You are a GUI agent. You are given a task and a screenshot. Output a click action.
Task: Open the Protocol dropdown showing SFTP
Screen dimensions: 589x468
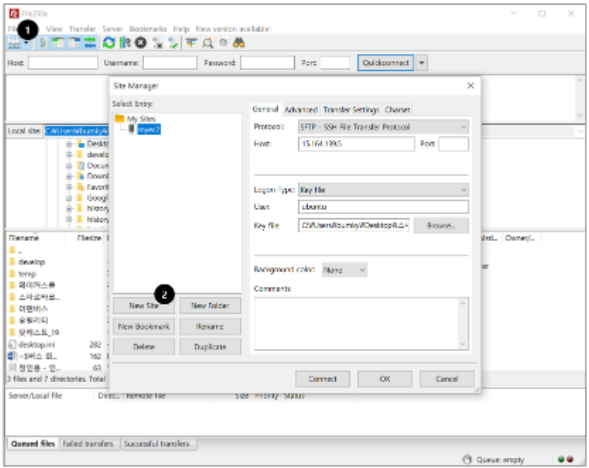(383, 127)
